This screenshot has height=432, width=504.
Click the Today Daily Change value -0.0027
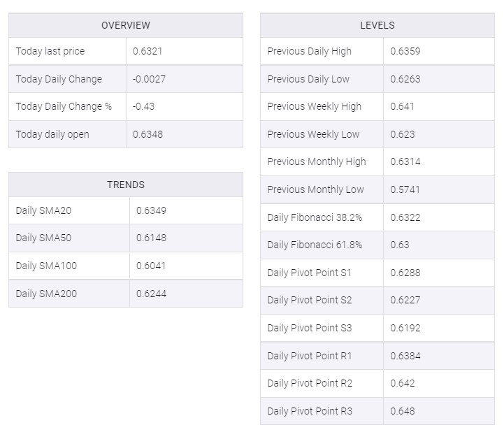[149, 79]
